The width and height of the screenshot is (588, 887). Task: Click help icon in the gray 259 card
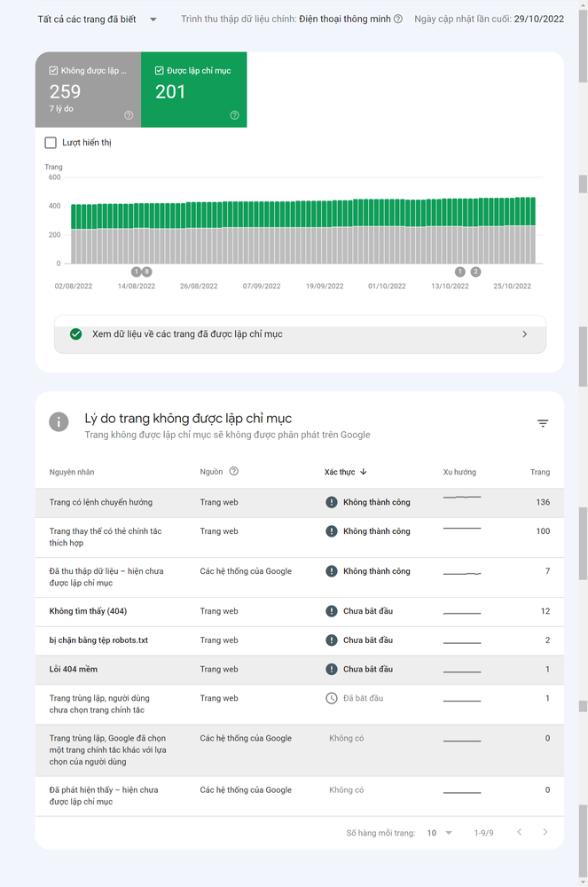(x=129, y=115)
